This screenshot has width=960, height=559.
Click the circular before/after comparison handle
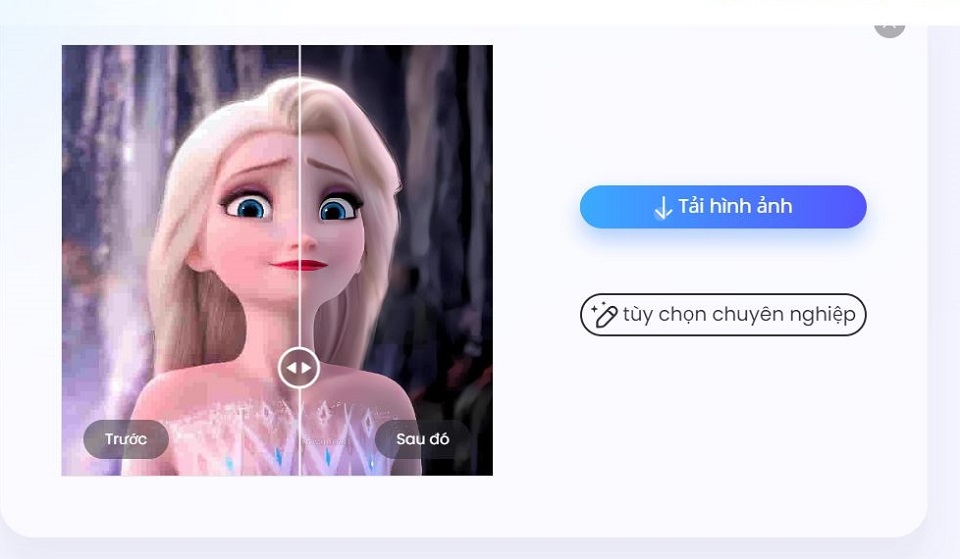pos(299,368)
